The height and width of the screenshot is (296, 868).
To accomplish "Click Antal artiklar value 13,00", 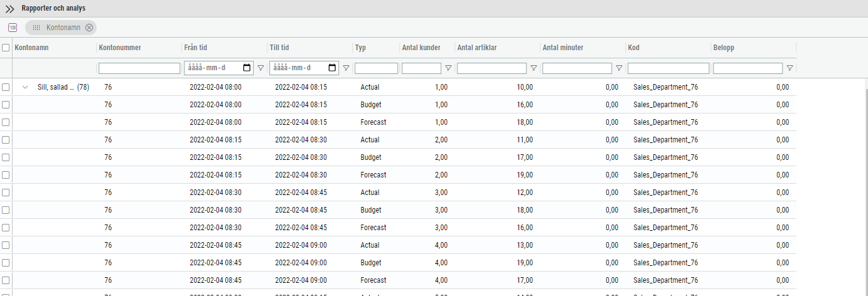I will pos(525,245).
